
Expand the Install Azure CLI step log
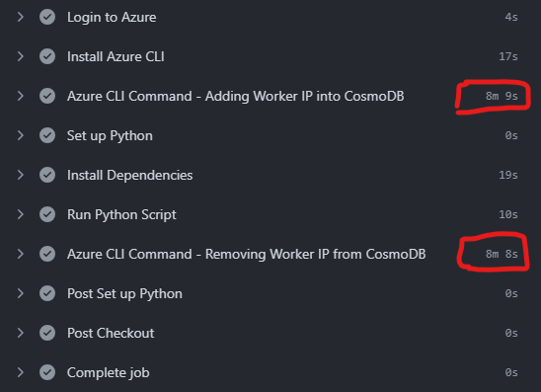pyautogui.click(x=21, y=56)
